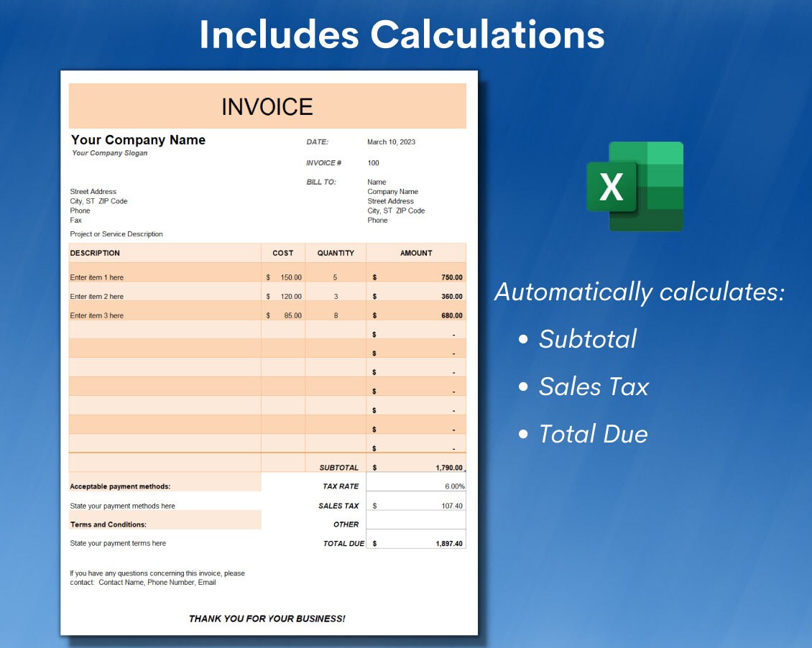Click the 'THANK YOU FOR YOUR BUSINESS!' text
Image resolution: width=812 pixels, height=648 pixels.
point(267,618)
